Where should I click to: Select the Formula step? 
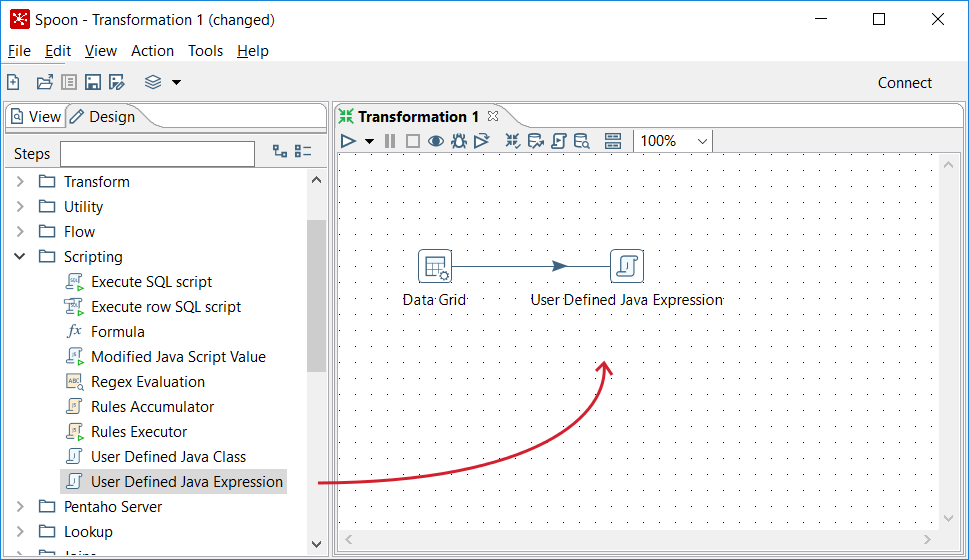point(117,332)
